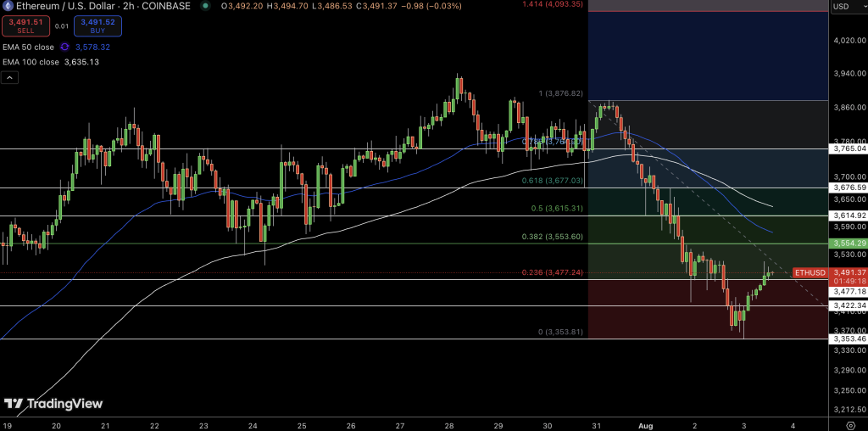Click the EMA 100 value 3,635.13
868x431 pixels.
[82, 62]
